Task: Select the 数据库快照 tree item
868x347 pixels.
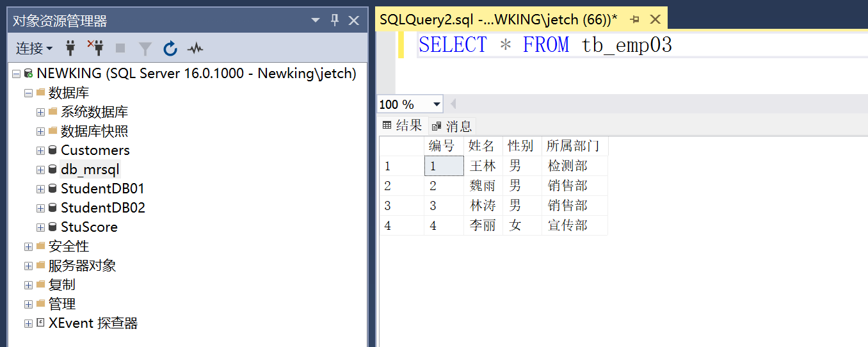Action: pos(94,131)
